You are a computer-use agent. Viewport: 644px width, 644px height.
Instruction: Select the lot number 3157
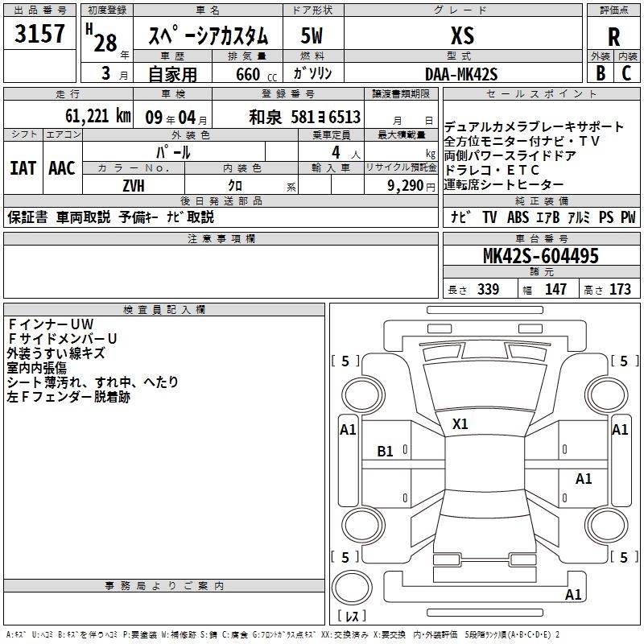coord(41,35)
